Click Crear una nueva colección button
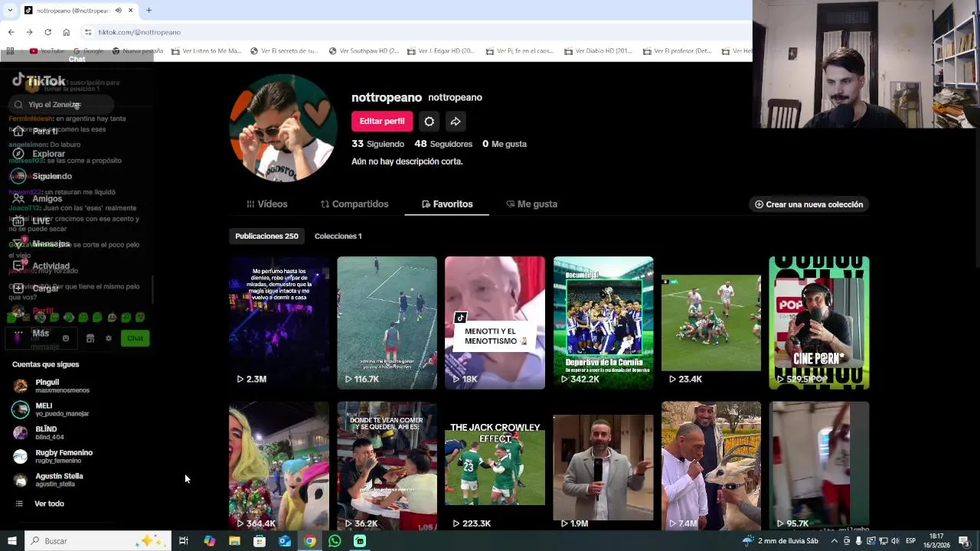This screenshot has width=980, height=551. 808,204
